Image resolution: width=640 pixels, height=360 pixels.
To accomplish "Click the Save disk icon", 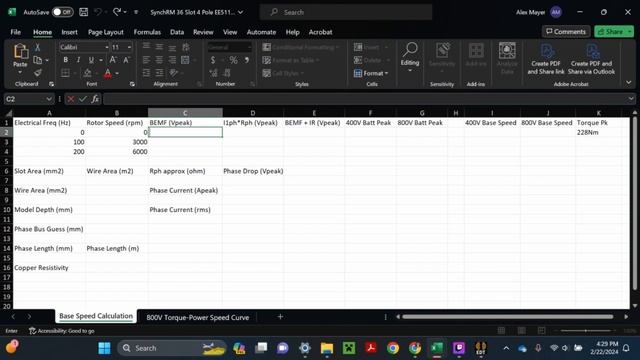I will pos(84,12).
